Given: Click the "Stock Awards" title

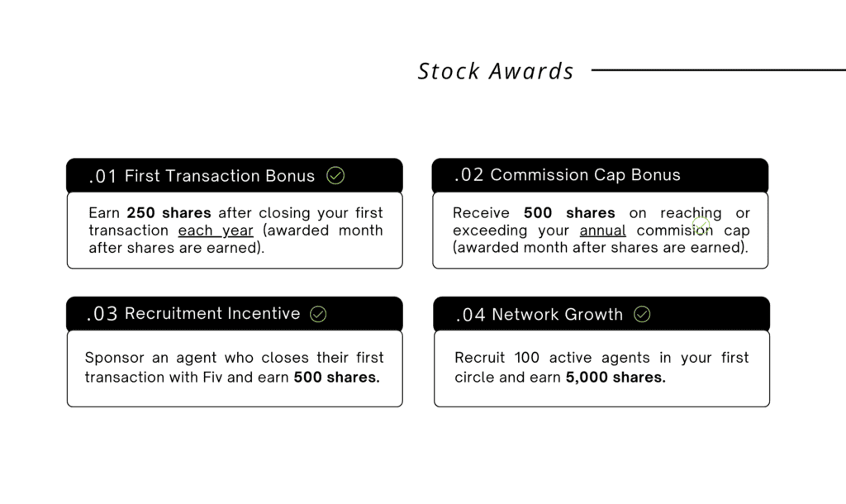Looking at the screenshot, I should pyautogui.click(x=496, y=71).
